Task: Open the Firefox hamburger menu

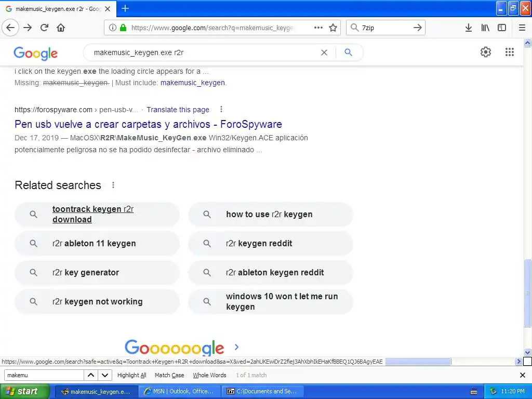Action: [522, 28]
